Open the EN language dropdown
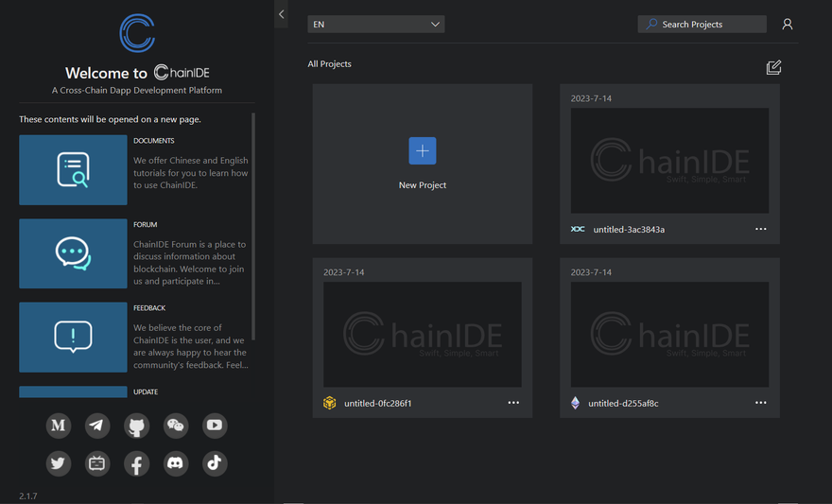This screenshot has width=832, height=504. [376, 25]
